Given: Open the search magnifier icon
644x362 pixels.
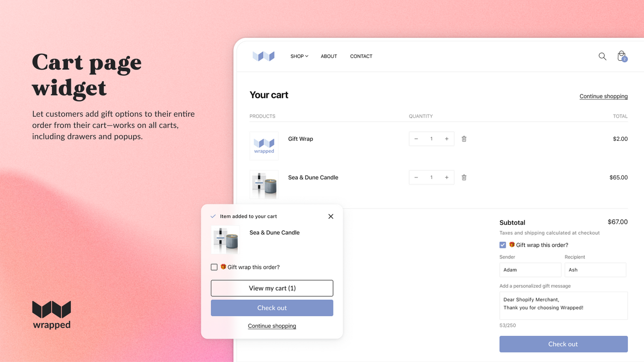Looking at the screenshot, I should (x=602, y=56).
